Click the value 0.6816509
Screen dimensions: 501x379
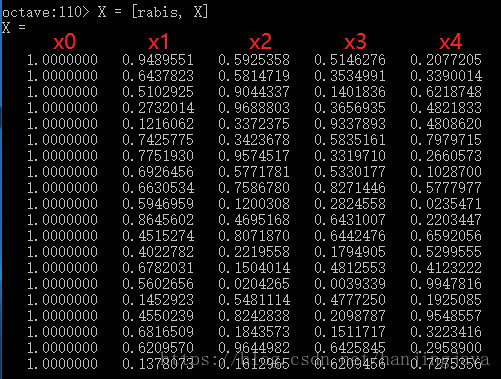click(158, 332)
